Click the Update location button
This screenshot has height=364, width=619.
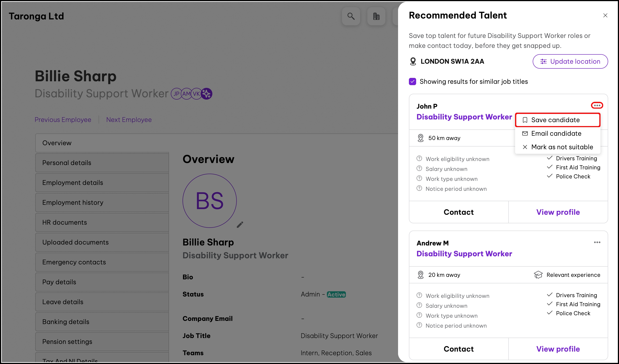click(x=570, y=61)
